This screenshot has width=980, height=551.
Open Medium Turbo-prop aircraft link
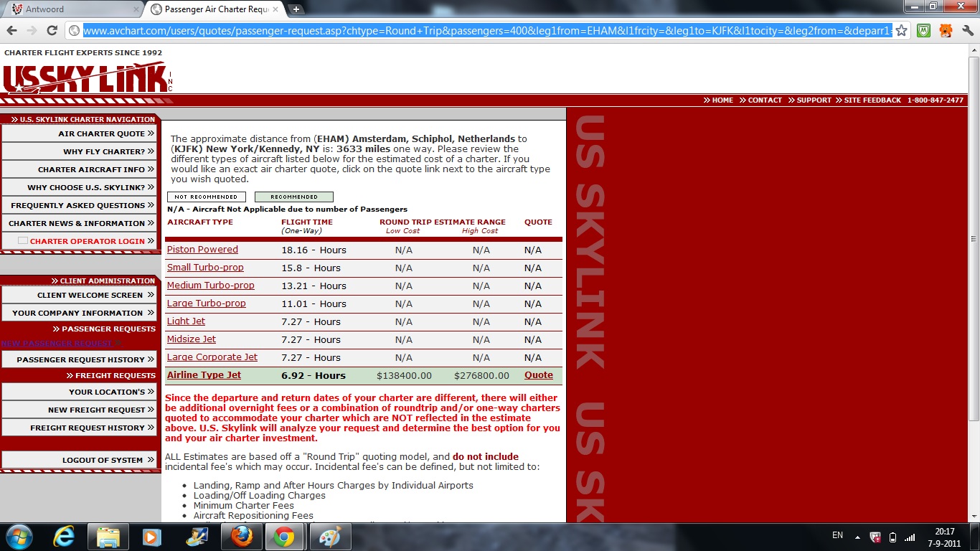211,286
